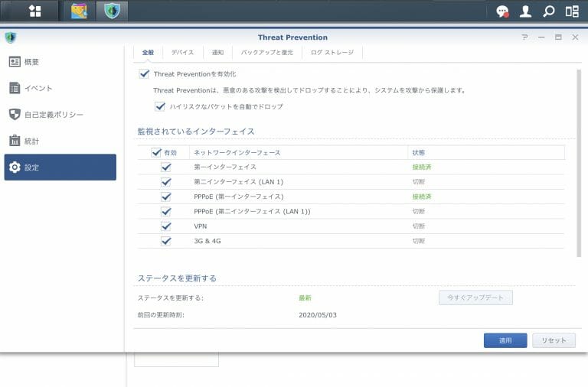The height and width of the screenshot is (387, 588).
Task: Uncheck PPPoE (第二インターフェイス (LAN 1)) checkbox
Action: point(166,212)
